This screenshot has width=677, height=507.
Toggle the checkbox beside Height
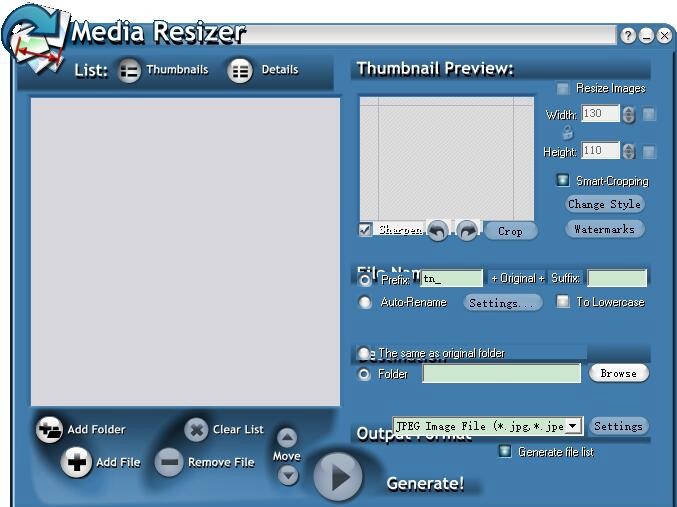point(649,152)
